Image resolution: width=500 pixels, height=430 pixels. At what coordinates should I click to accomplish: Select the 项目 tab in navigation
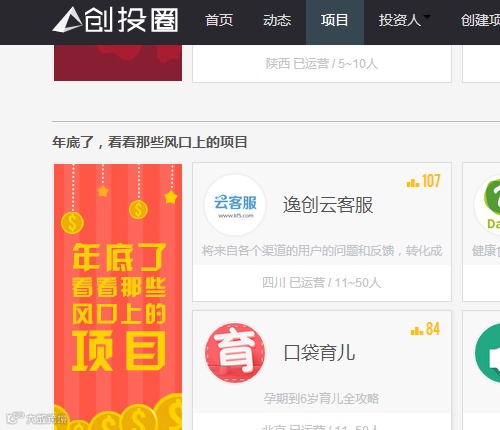(x=335, y=22)
